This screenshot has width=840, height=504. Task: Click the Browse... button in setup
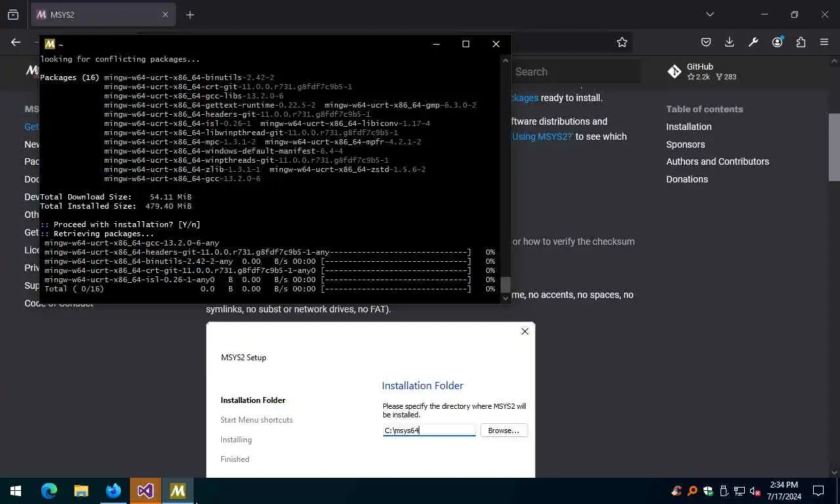pyautogui.click(x=504, y=430)
